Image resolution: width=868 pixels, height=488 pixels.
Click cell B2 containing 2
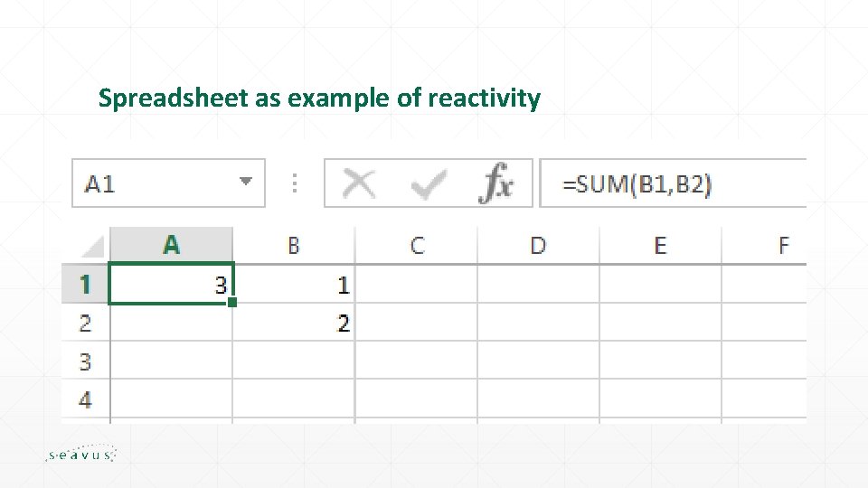pos(293,323)
